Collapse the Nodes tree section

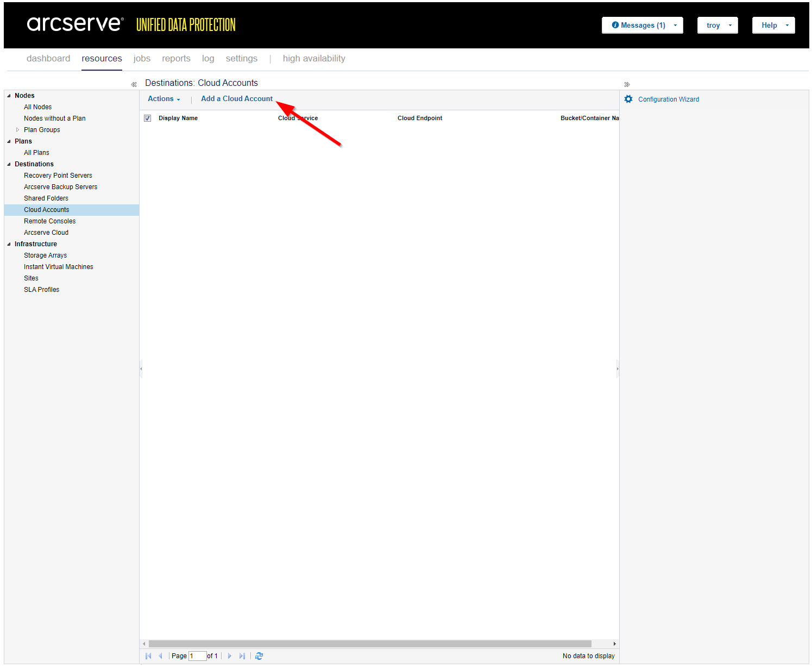9,96
